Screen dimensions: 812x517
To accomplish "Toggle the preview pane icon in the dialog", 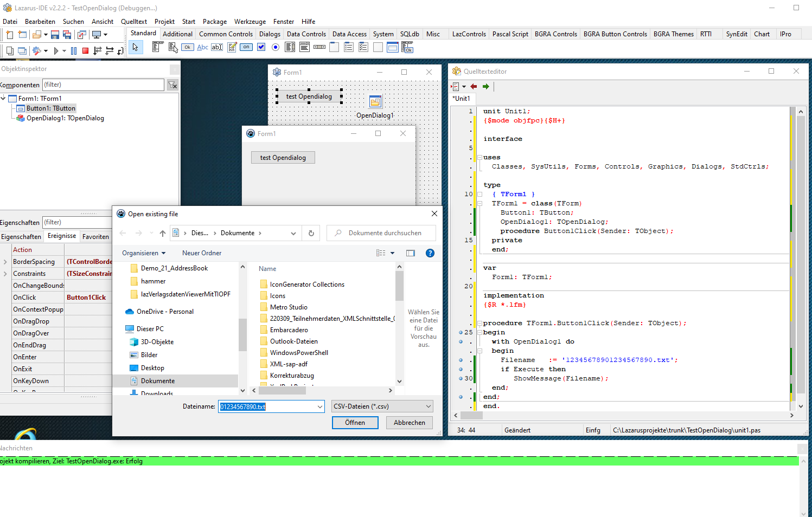I will tap(411, 253).
